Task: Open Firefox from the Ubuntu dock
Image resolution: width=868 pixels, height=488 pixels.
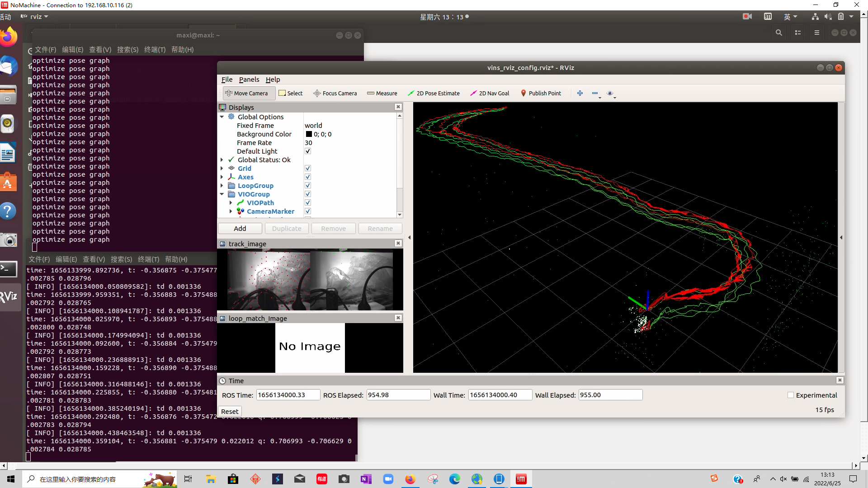Action: (8, 37)
